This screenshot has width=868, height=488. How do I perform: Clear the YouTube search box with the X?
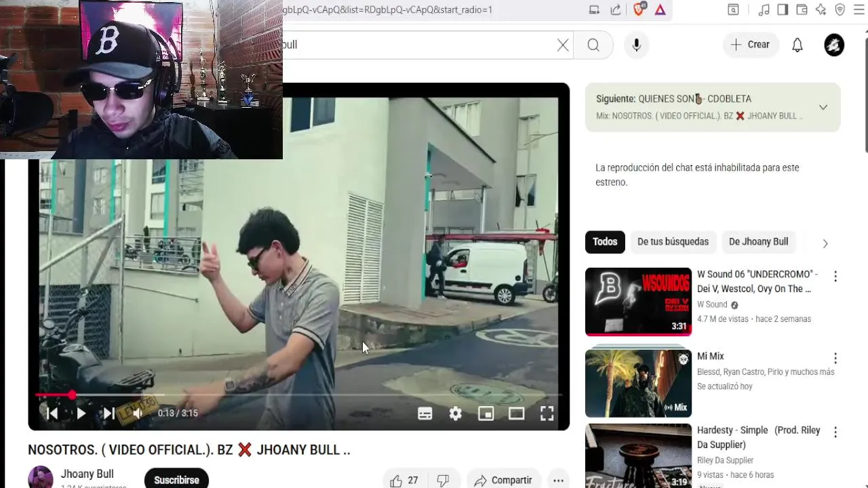coord(563,45)
